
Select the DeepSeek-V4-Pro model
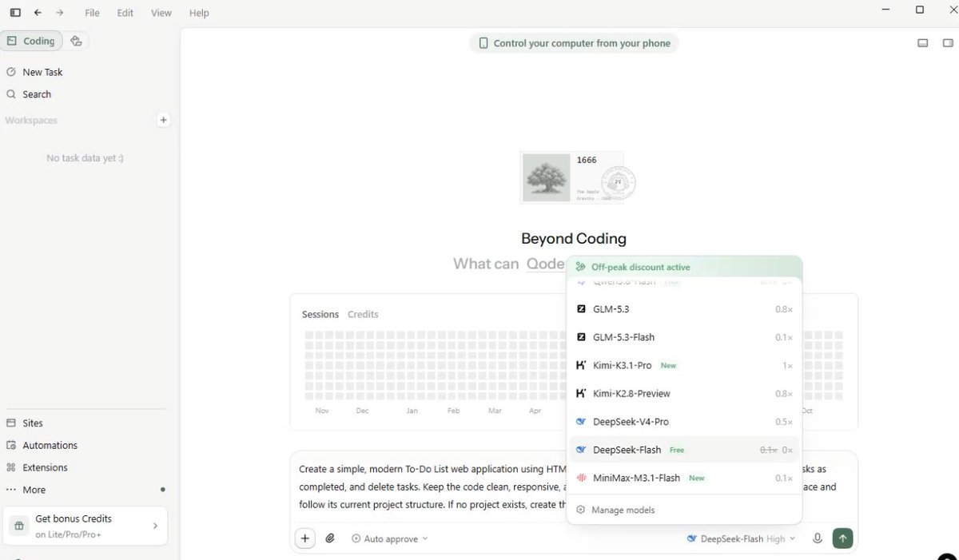tap(684, 422)
